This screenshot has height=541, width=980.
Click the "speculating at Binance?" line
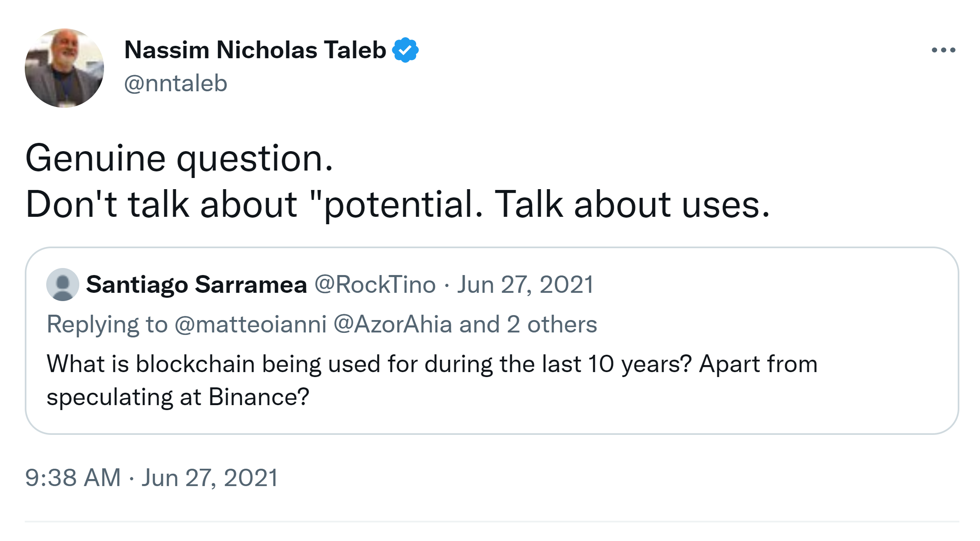pos(178,397)
